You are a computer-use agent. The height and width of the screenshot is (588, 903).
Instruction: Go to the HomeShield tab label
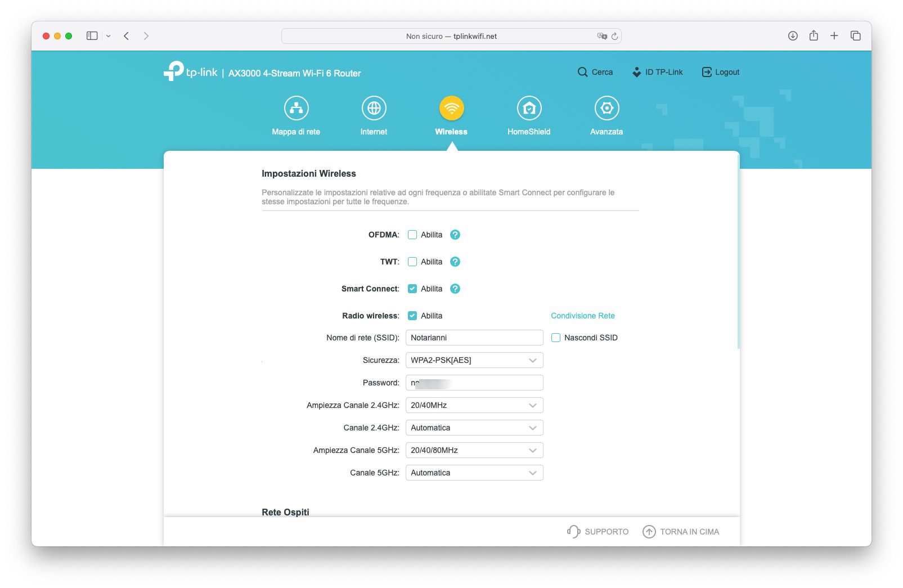pos(529,132)
